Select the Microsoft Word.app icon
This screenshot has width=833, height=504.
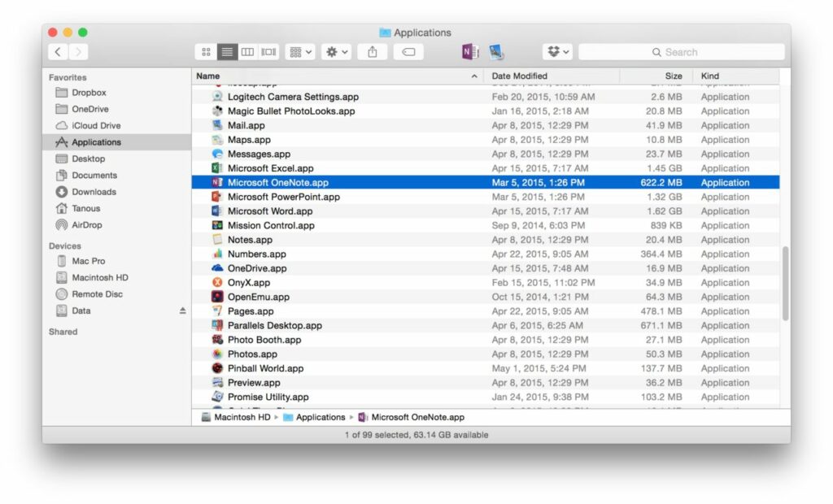pos(216,211)
